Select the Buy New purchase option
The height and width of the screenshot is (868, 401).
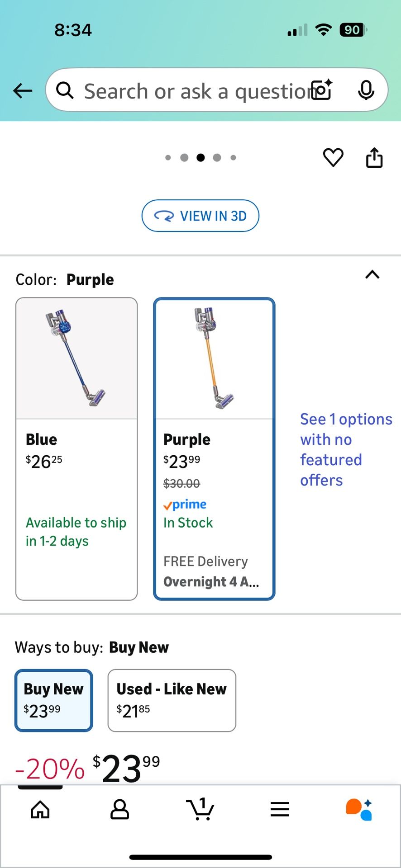[x=53, y=700]
